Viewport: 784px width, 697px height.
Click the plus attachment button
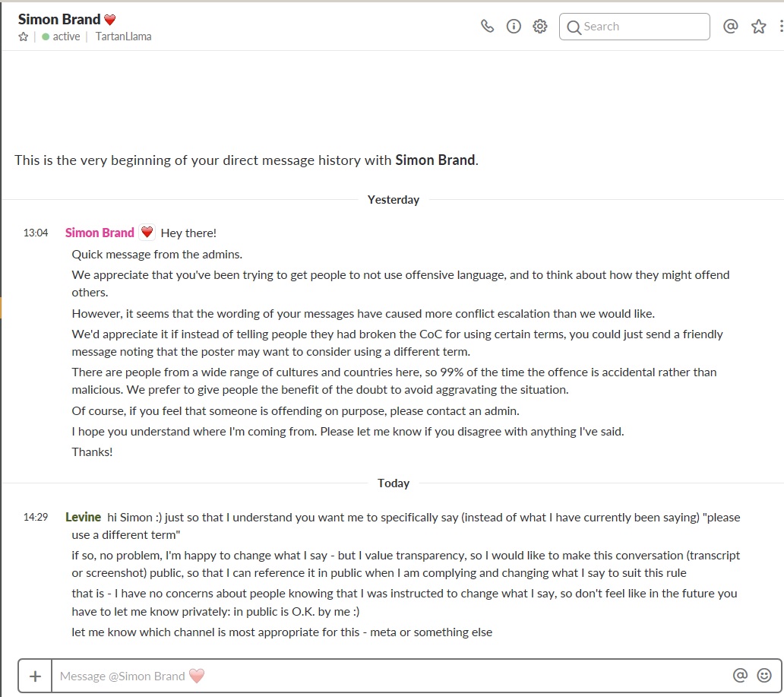35,676
